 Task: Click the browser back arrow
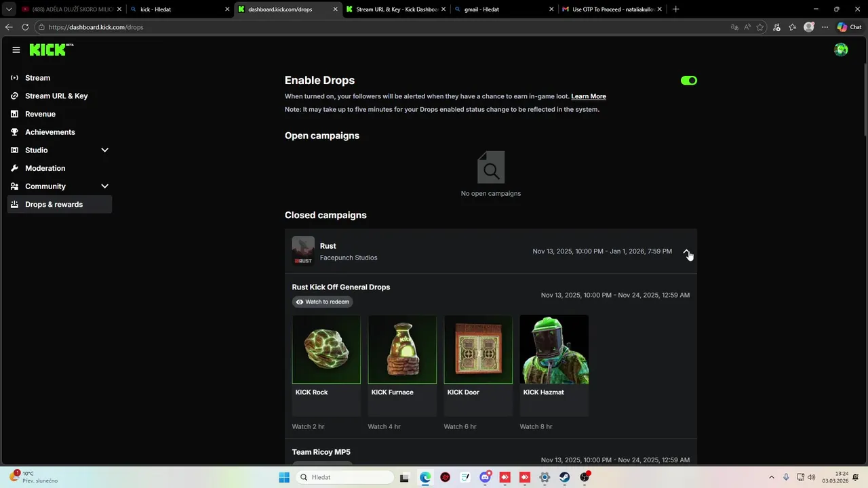point(9,27)
